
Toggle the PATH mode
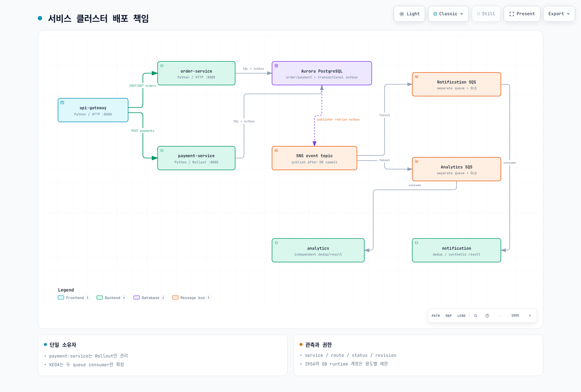tap(436, 316)
